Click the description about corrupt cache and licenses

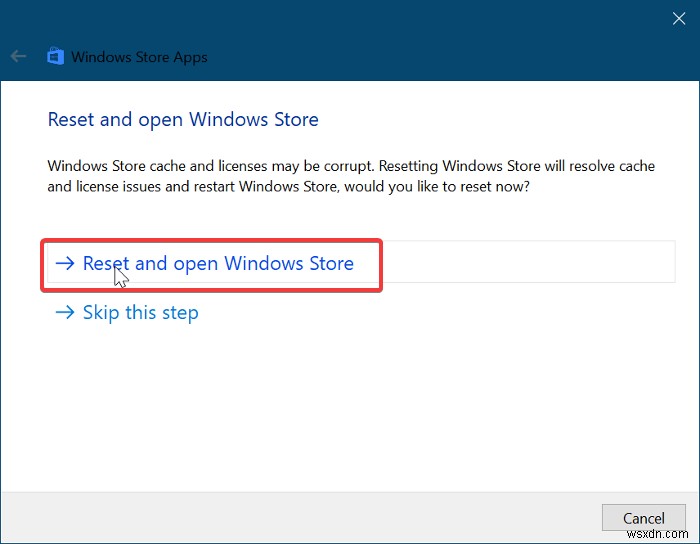coord(351,176)
